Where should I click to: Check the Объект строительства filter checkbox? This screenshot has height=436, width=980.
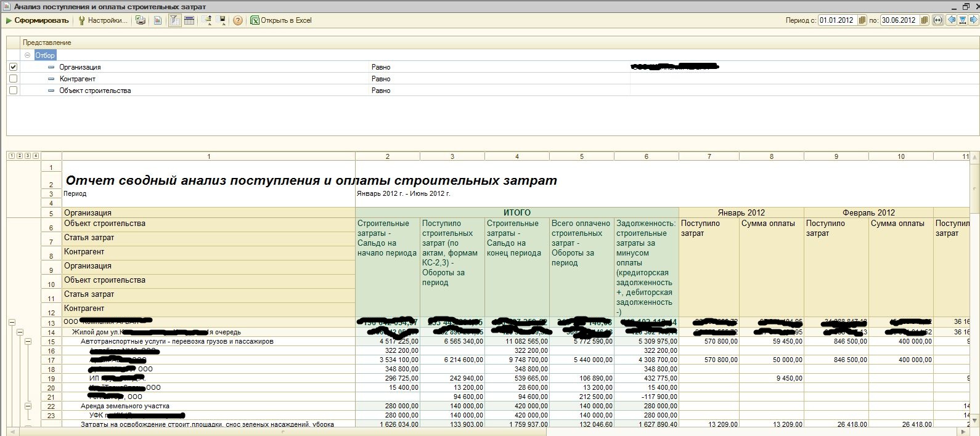click(13, 90)
